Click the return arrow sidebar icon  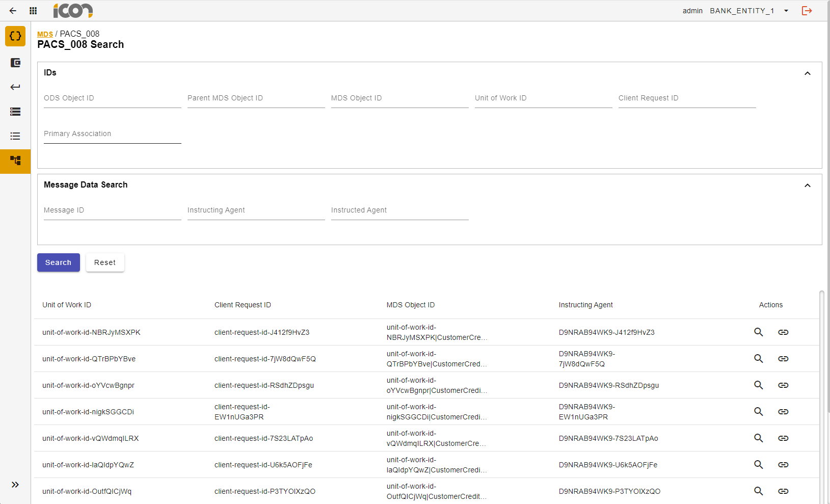pyautogui.click(x=15, y=87)
